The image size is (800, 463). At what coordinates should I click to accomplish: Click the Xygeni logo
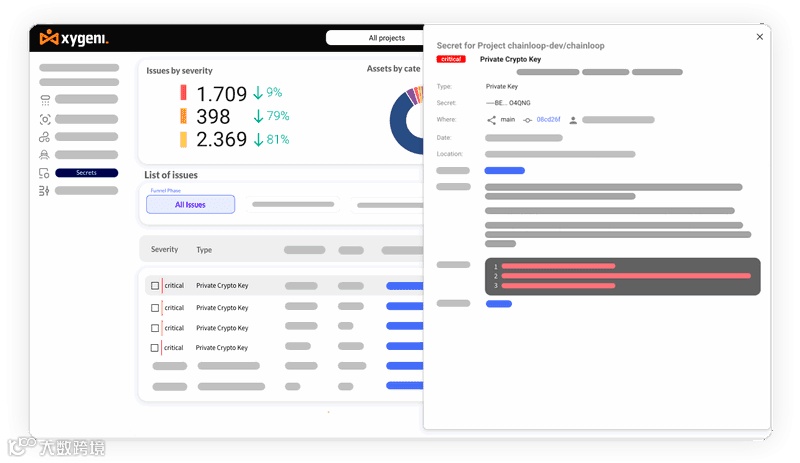pos(74,38)
